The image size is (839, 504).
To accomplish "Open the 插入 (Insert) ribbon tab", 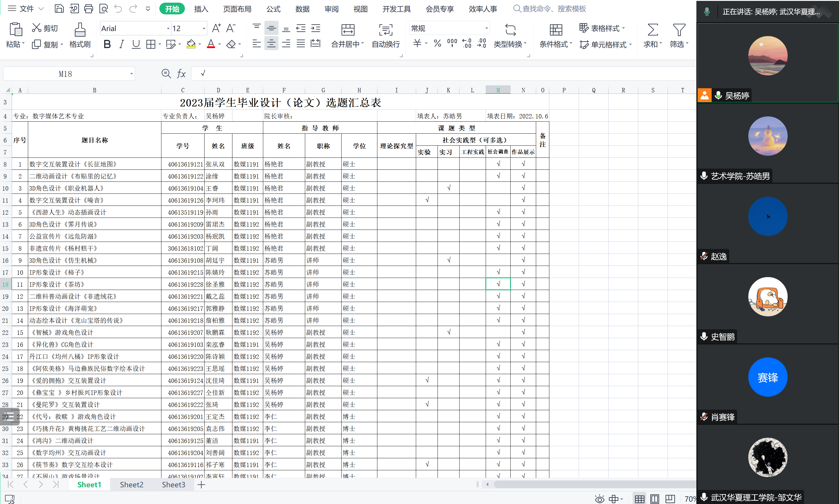I will 201,9.
